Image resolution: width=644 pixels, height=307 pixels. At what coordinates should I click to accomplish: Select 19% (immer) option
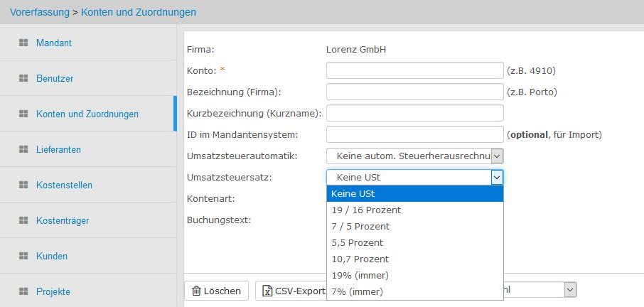coord(415,276)
